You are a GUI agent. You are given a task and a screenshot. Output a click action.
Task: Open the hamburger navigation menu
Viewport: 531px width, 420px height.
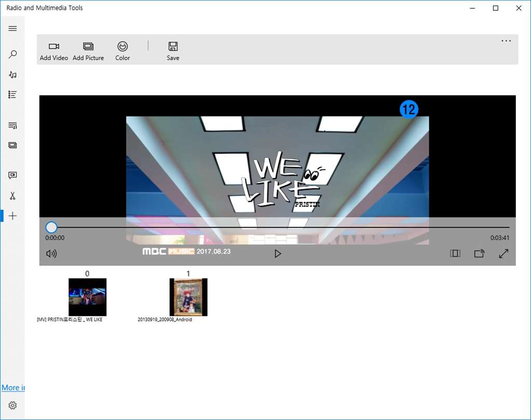pyautogui.click(x=12, y=29)
